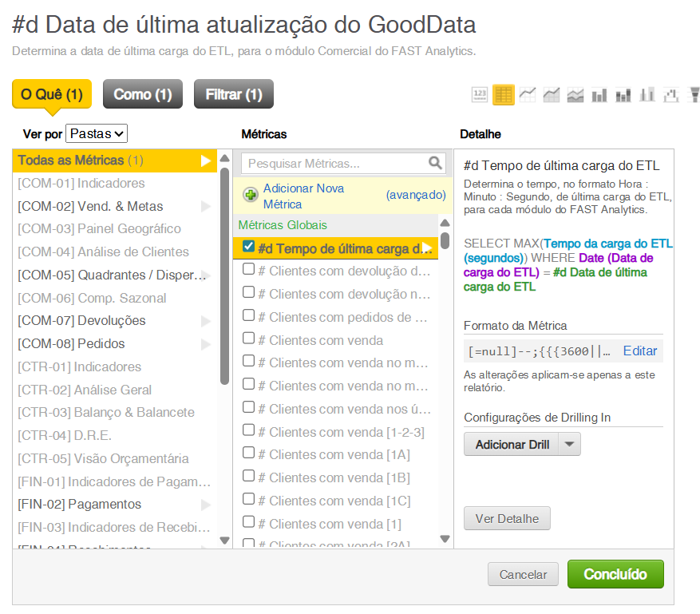Choose the bar chart icon

[x=599, y=95]
